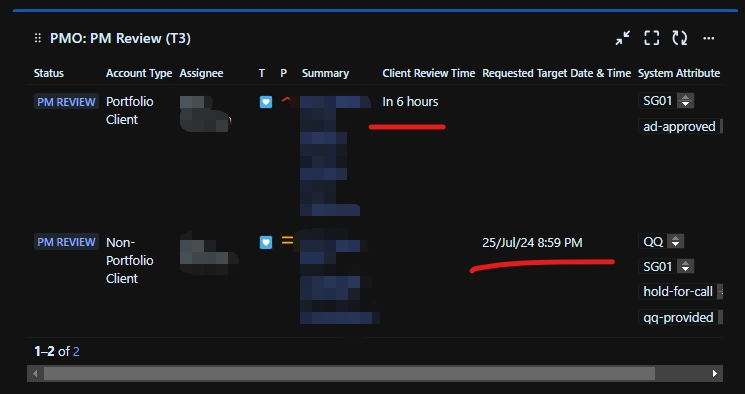Click the qq-provided attribute tag
745x394 pixels.
click(x=678, y=317)
